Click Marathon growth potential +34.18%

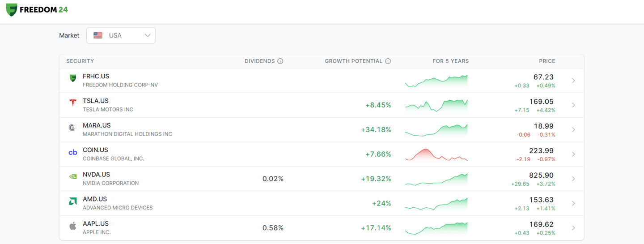376,130
